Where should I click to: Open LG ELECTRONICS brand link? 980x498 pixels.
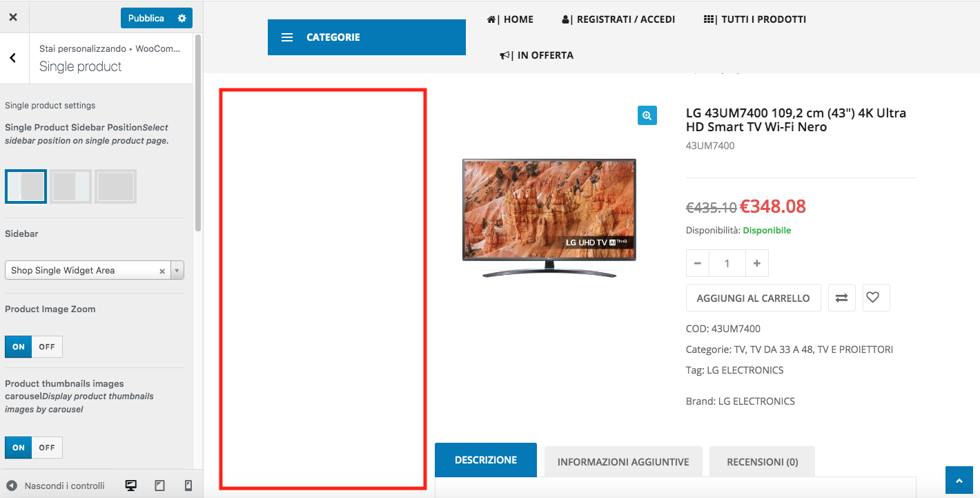tap(756, 401)
